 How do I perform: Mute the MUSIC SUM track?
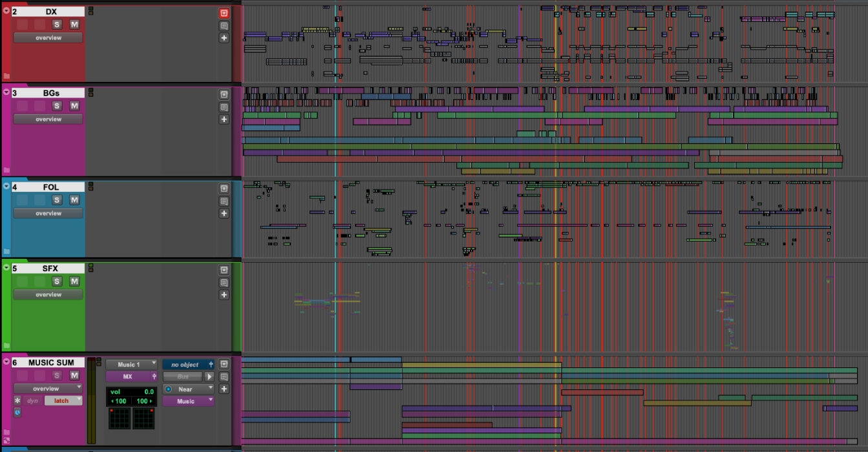click(x=74, y=376)
